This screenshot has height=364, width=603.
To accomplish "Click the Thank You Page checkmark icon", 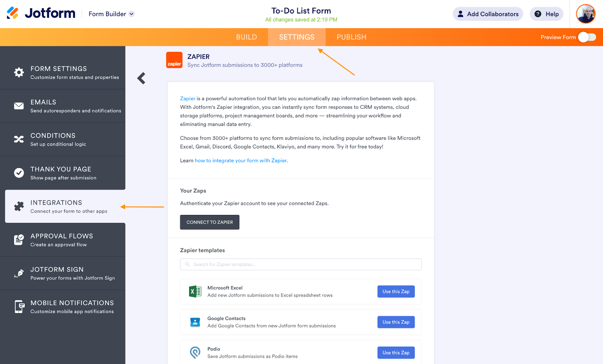I will pyautogui.click(x=19, y=173).
